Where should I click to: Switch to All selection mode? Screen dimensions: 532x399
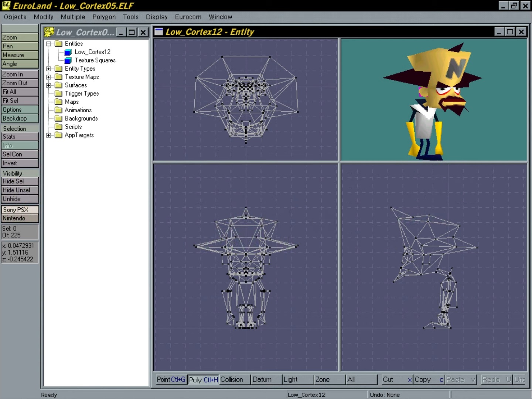(x=361, y=379)
